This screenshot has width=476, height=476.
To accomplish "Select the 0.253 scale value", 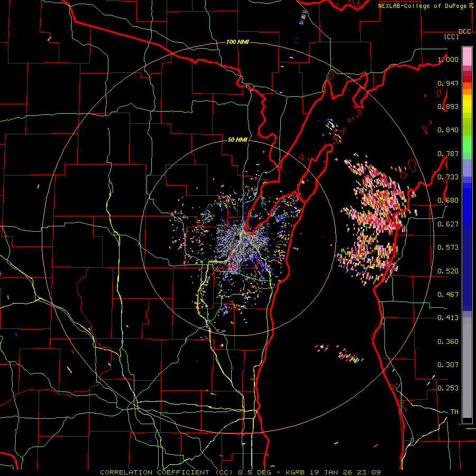I will click(x=448, y=388).
